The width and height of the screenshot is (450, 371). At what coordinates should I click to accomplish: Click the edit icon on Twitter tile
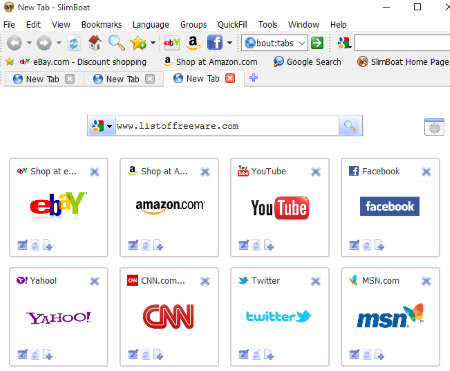coord(244,355)
